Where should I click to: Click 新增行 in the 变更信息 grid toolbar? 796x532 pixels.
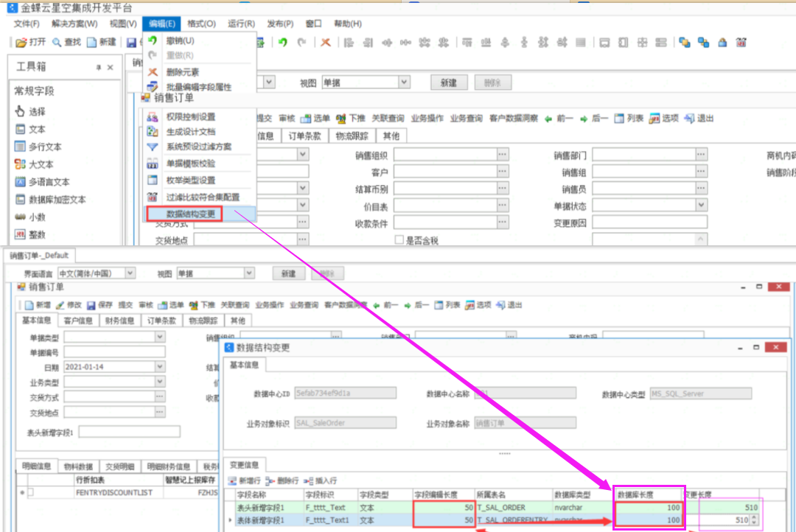pyautogui.click(x=244, y=480)
